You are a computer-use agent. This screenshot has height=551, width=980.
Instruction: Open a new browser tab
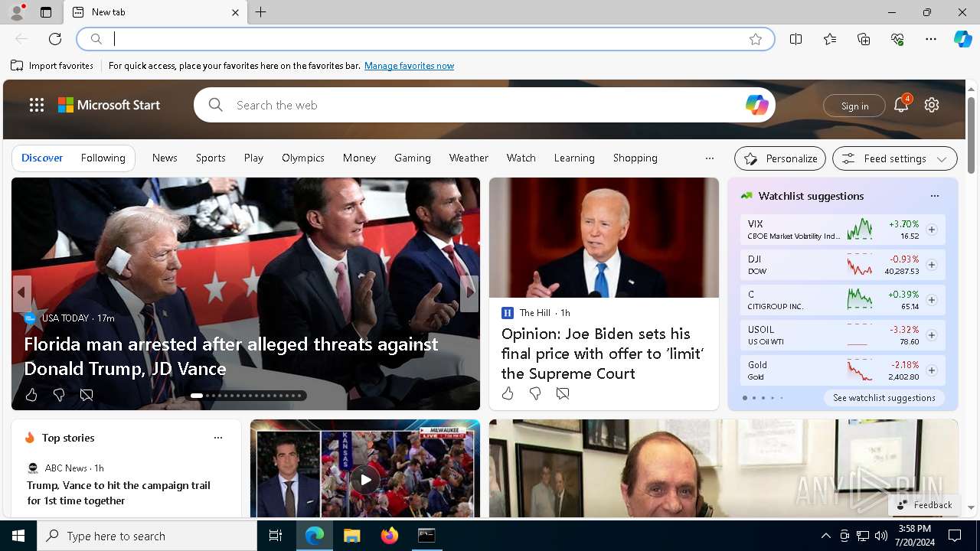point(261,12)
